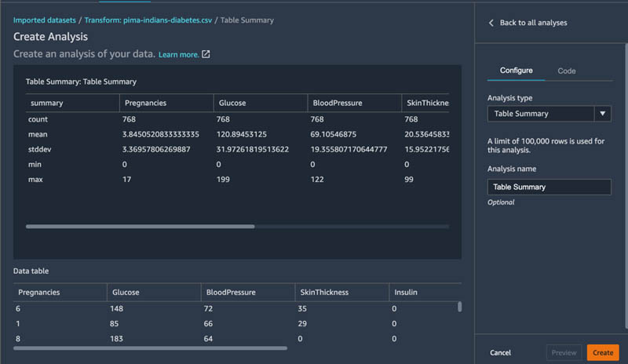The image size is (628, 364).
Task: Click Glucose value 183 in the Data table
Action: (116, 339)
